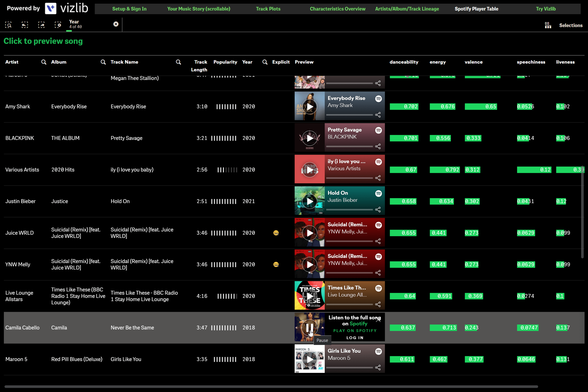Viewport: 588px width, 392px height.
Task: Click the vertical scrollbar on right
Action: pyautogui.click(x=582, y=212)
